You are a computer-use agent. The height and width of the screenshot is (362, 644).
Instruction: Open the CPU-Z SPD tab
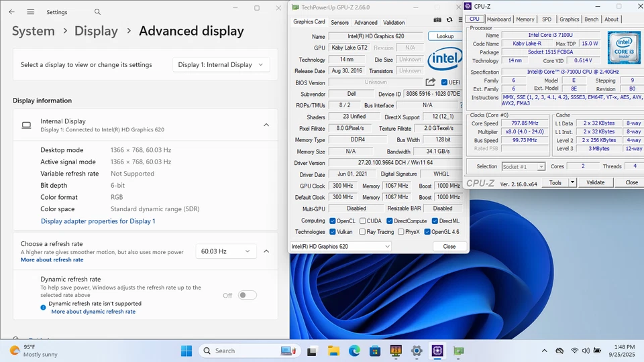coord(547,19)
